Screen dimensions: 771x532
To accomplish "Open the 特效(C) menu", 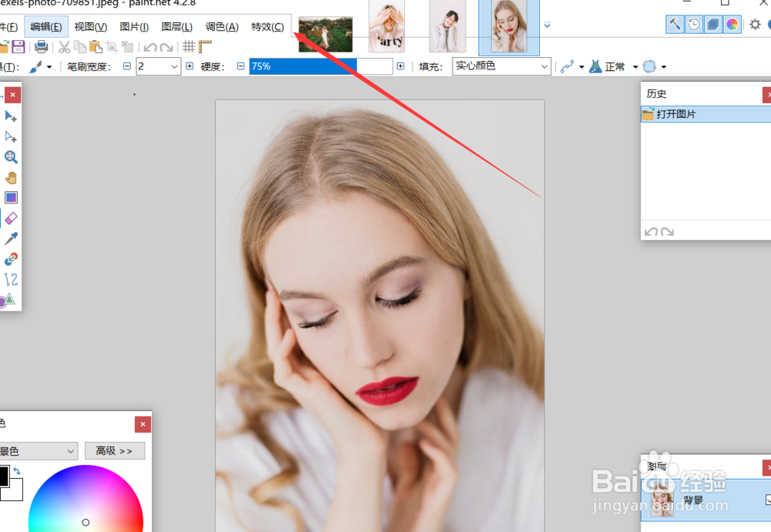I will [268, 26].
